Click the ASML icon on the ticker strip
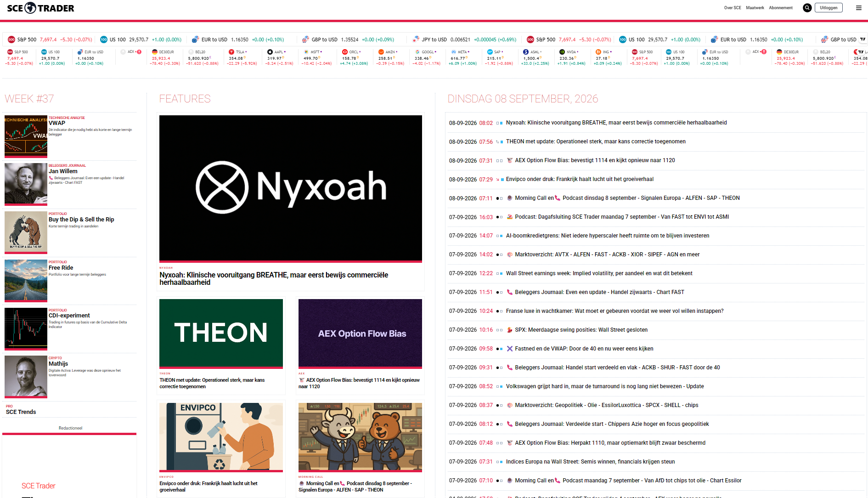This screenshot has width=868, height=498. (526, 52)
